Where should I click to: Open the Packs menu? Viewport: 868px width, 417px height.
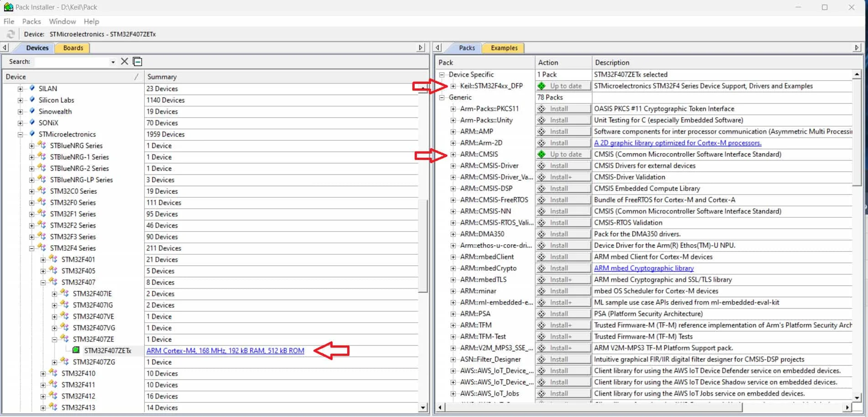coord(31,21)
